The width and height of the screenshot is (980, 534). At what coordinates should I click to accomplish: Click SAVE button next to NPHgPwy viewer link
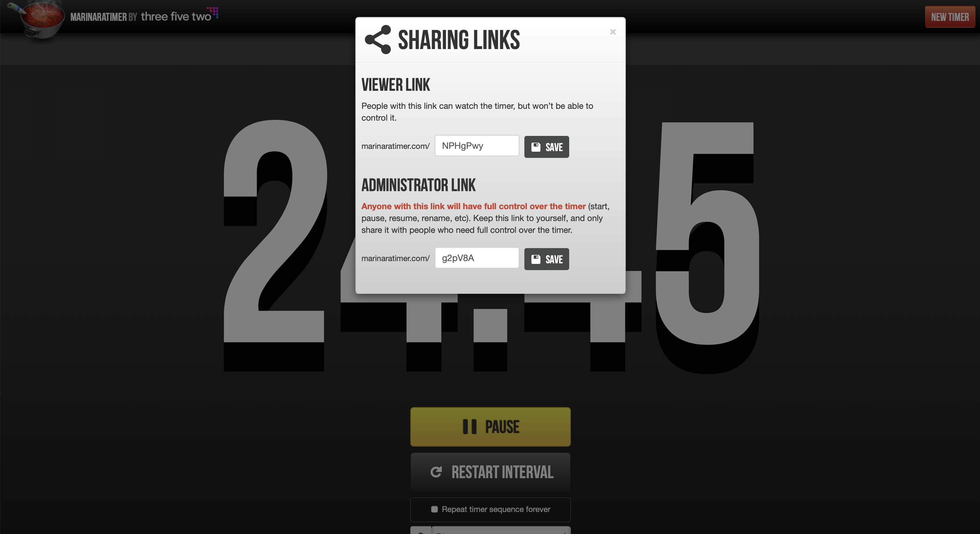tap(546, 146)
